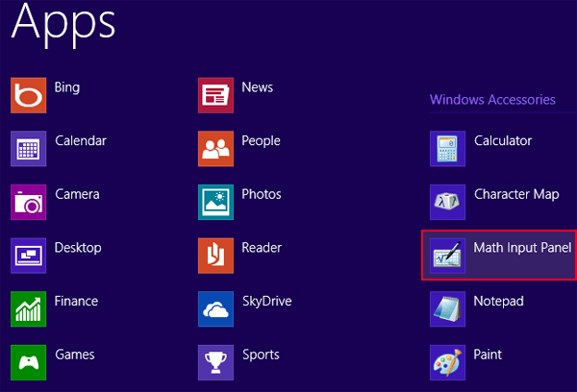Open the Math Input Panel icon
The width and height of the screenshot is (577, 392).
coord(447,256)
